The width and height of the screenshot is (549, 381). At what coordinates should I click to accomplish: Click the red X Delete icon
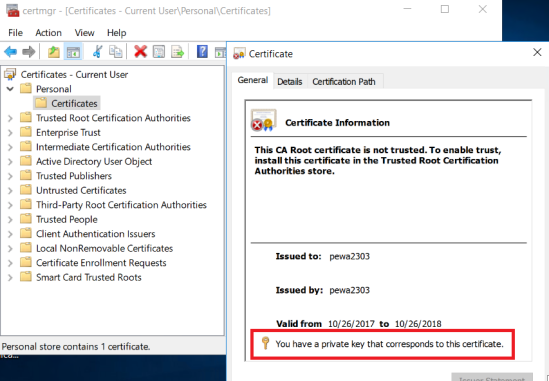pos(140,51)
